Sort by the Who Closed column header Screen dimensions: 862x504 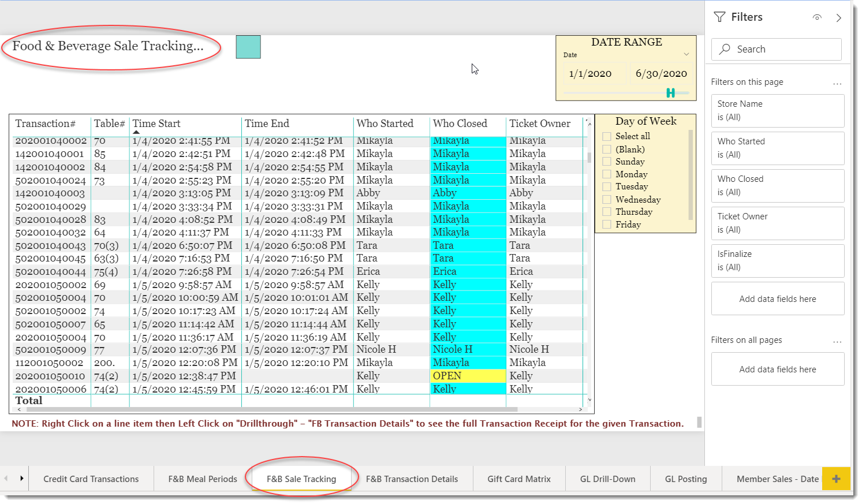pyautogui.click(x=460, y=124)
